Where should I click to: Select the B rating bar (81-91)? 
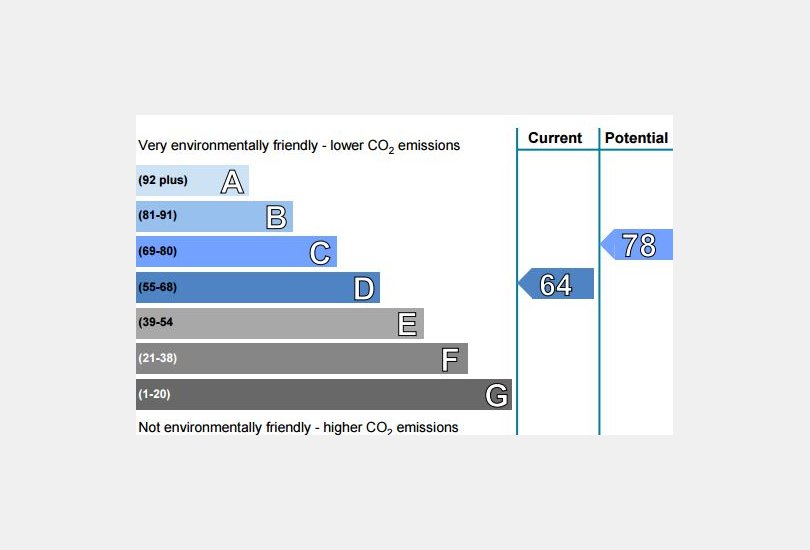tap(214, 216)
